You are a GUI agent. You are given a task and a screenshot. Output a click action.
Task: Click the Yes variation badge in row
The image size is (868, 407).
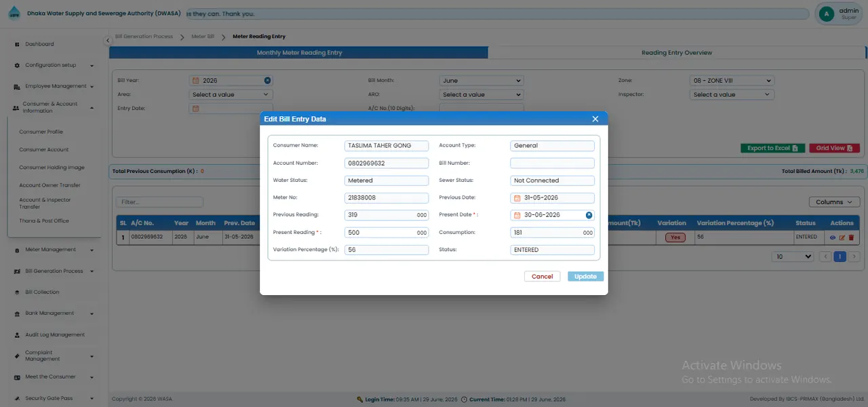[675, 237]
